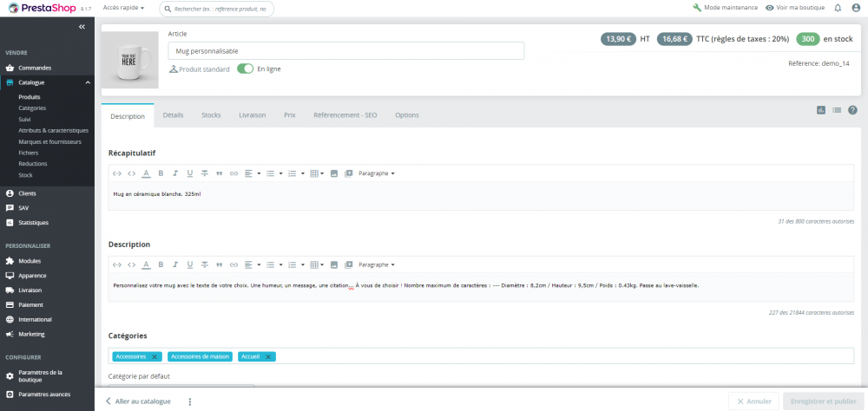Open table dropdown in Récapitulatif toolbar
This screenshot has width=868, height=411.
pyautogui.click(x=317, y=173)
